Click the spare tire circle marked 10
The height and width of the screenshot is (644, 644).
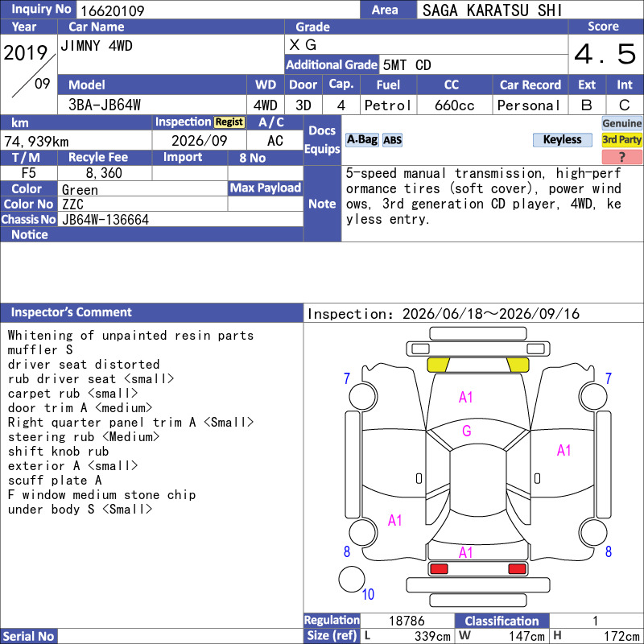pyautogui.click(x=352, y=579)
